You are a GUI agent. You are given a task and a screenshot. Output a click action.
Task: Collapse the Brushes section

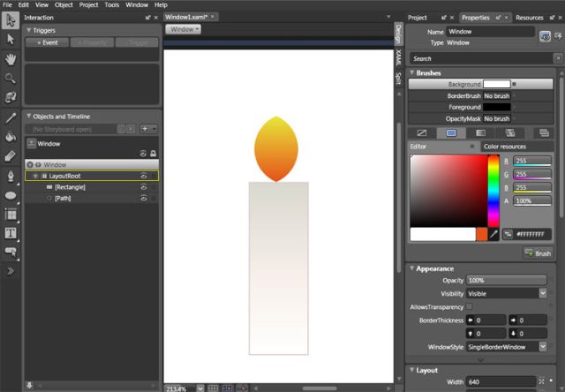click(x=412, y=72)
